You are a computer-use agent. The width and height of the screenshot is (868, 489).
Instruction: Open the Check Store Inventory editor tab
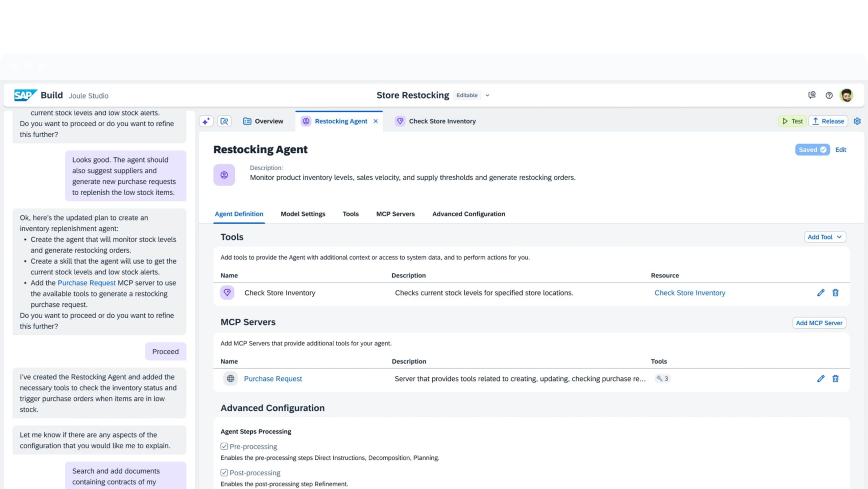[x=442, y=121]
